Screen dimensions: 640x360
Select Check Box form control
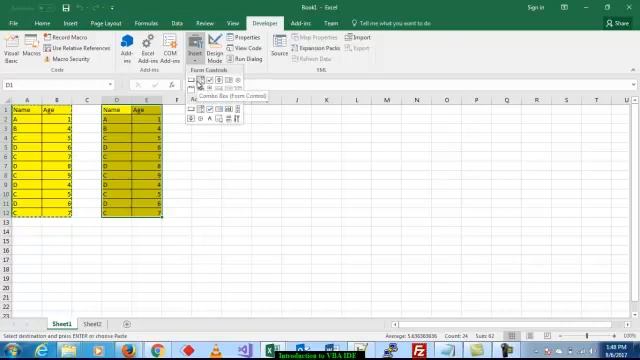pyautogui.click(x=210, y=80)
